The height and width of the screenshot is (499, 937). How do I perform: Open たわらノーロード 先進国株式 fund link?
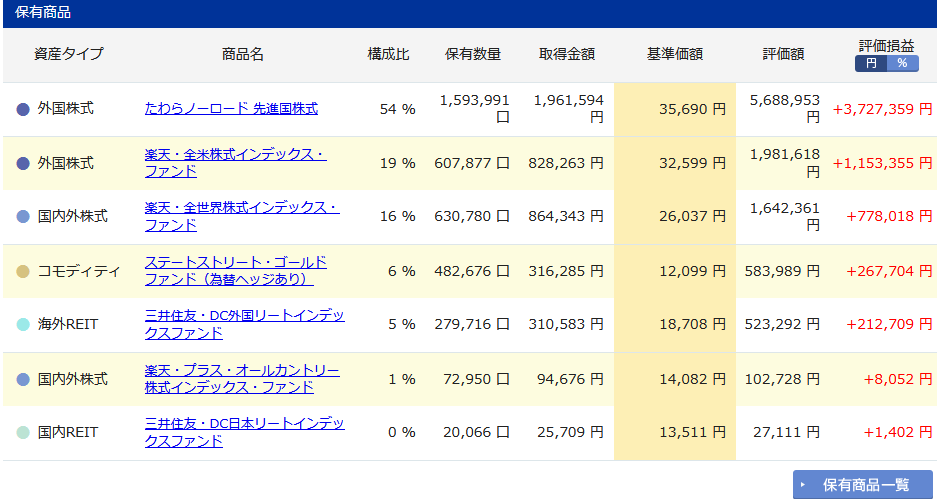[231, 109]
